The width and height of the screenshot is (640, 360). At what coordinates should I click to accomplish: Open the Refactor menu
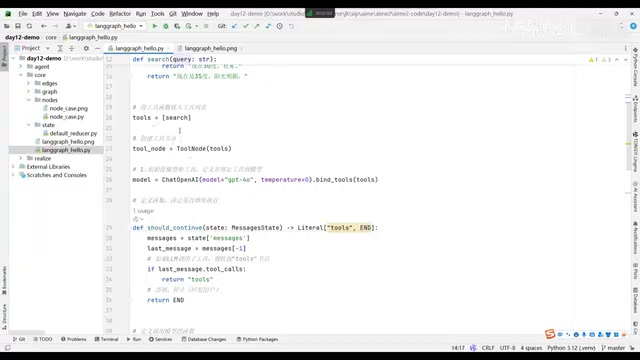pyautogui.click(x=120, y=14)
